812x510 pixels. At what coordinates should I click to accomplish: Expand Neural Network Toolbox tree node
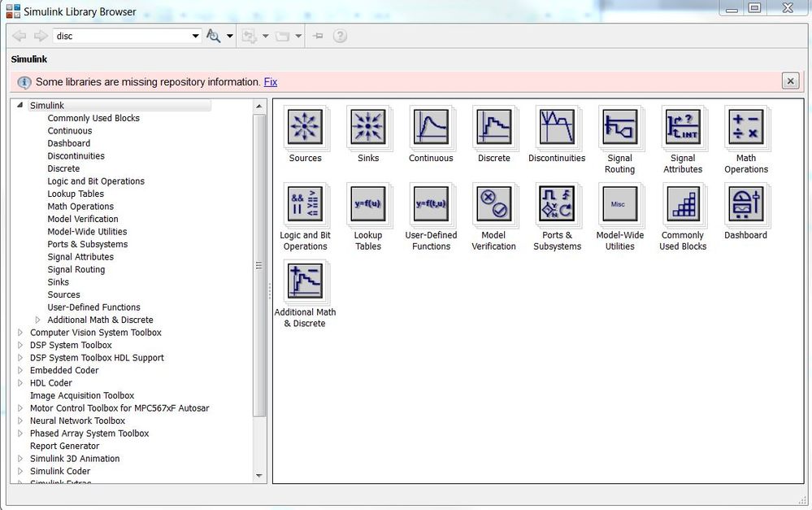tap(20, 421)
